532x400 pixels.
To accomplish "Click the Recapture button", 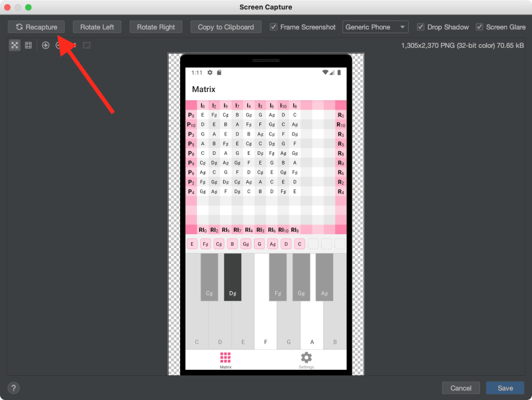I will (36, 27).
